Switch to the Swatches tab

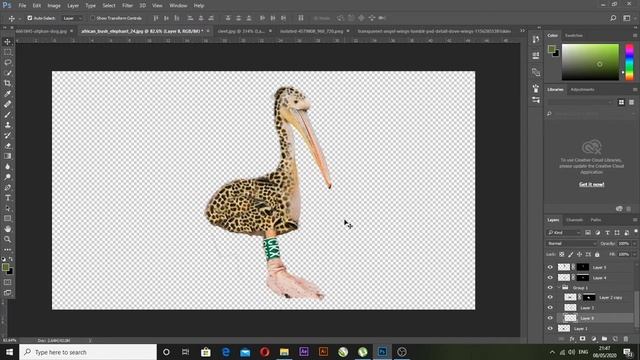[573, 36]
